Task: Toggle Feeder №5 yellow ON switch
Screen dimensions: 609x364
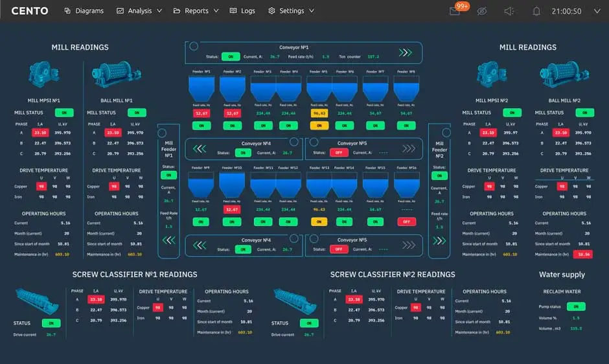Action: tap(319, 126)
